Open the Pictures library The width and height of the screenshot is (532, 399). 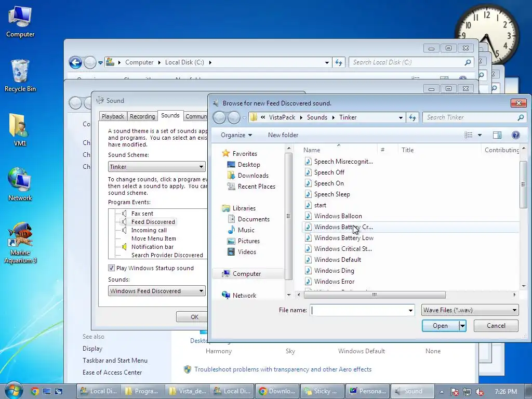pos(248,241)
